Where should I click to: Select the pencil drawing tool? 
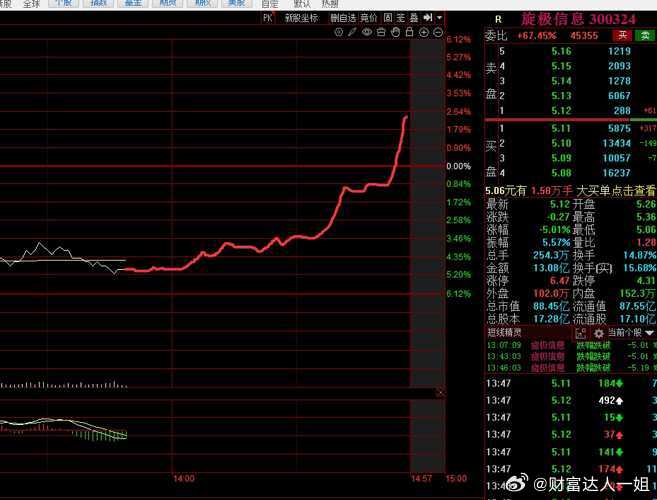pos(352,32)
